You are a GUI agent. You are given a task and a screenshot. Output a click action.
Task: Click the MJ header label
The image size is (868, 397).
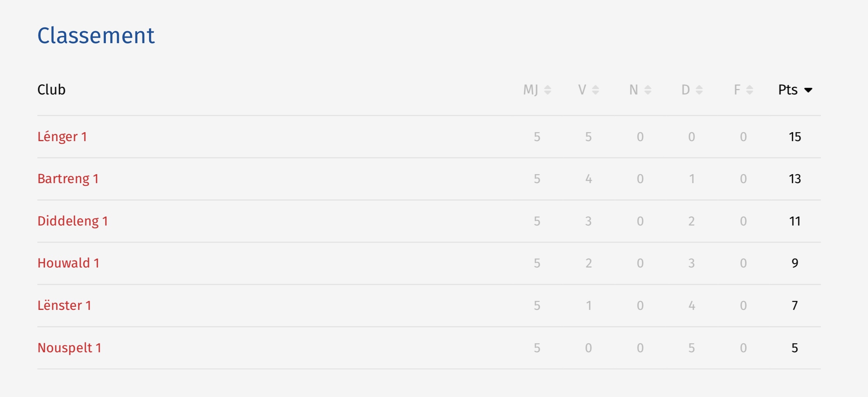pos(531,90)
